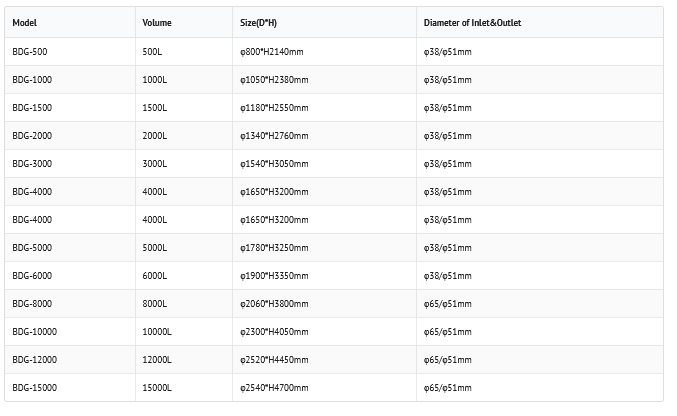Select the 8000L volume cell
The image size is (677, 416).
[155, 303]
